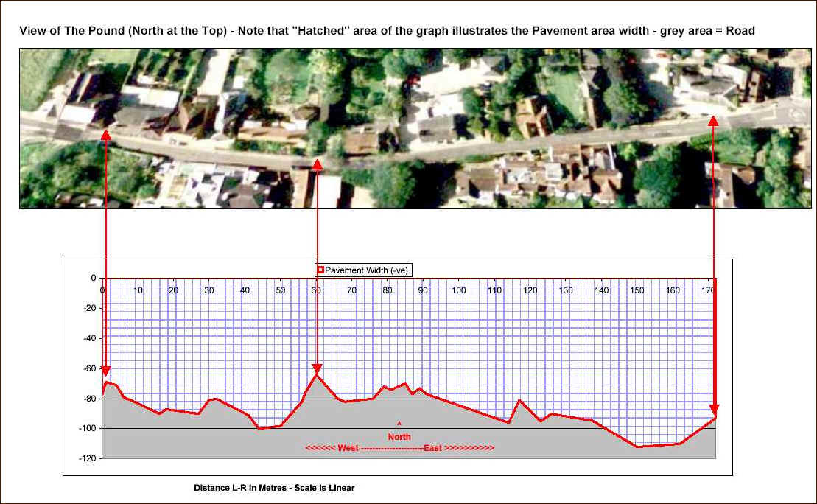Click the 'West --- East' direction label
This screenshot has width=817, height=504.
pos(399,448)
